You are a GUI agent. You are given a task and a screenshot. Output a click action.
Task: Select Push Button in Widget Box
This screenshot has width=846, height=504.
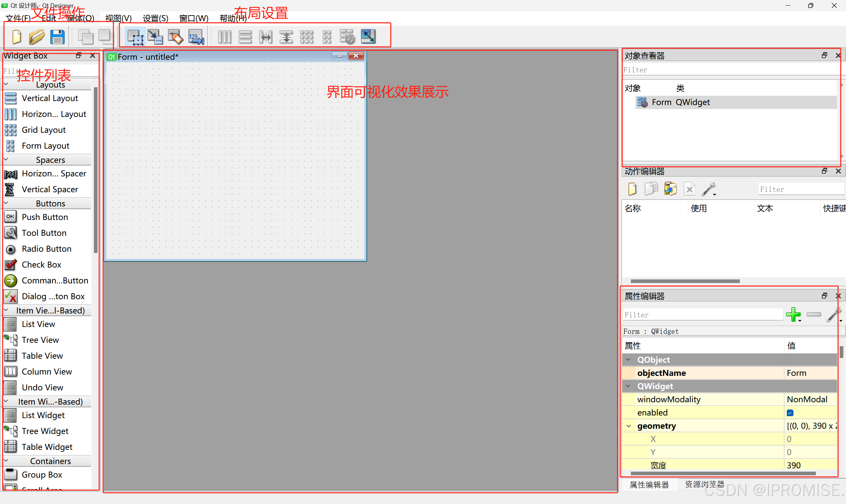(45, 217)
